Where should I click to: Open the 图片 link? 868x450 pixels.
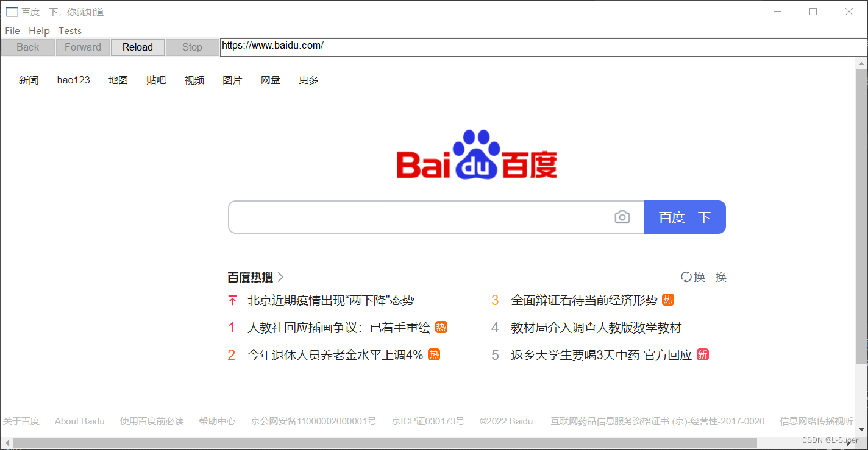pyautogui.click(x=232, y=80)
